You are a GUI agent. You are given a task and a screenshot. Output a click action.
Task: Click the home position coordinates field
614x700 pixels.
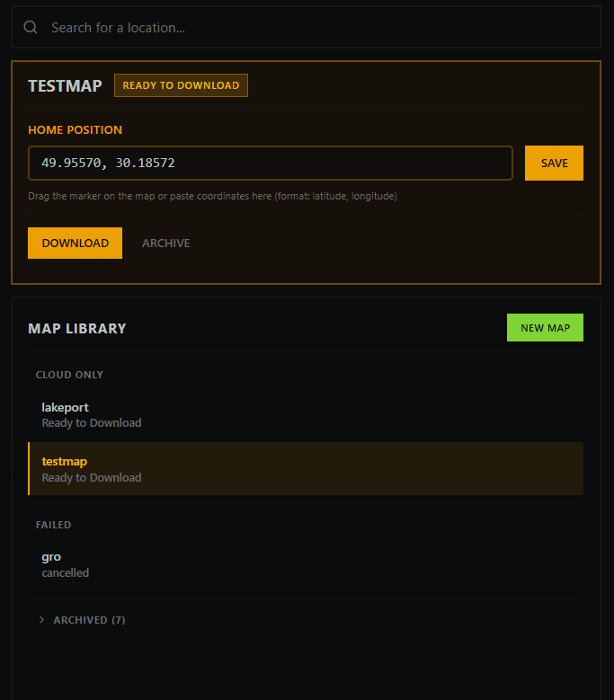pyautogui.click(x=270, y=164)
